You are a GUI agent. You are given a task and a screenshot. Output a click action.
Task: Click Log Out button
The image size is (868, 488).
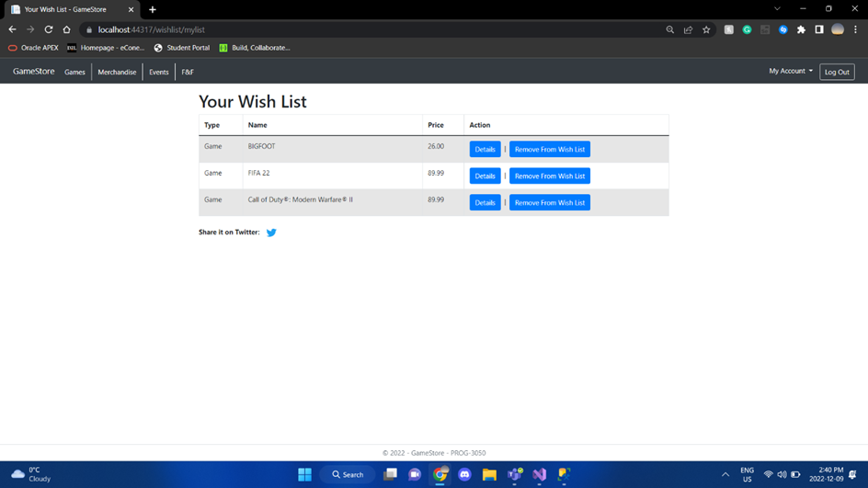(837, 72)
